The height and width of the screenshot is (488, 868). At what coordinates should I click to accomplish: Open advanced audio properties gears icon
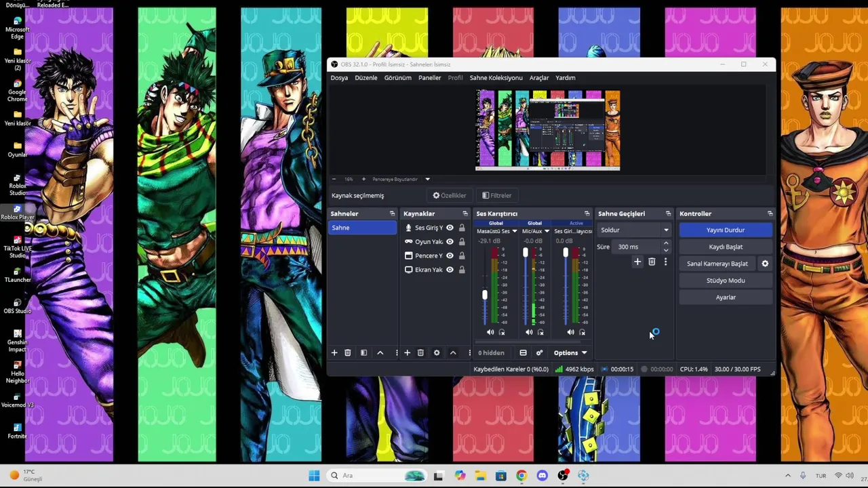[x=539, y=352]
